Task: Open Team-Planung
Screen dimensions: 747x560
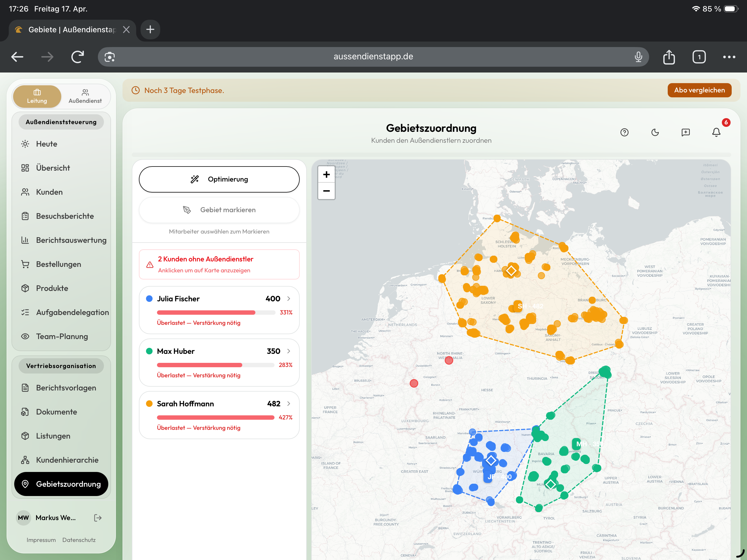Action: (x=61, y=336)
